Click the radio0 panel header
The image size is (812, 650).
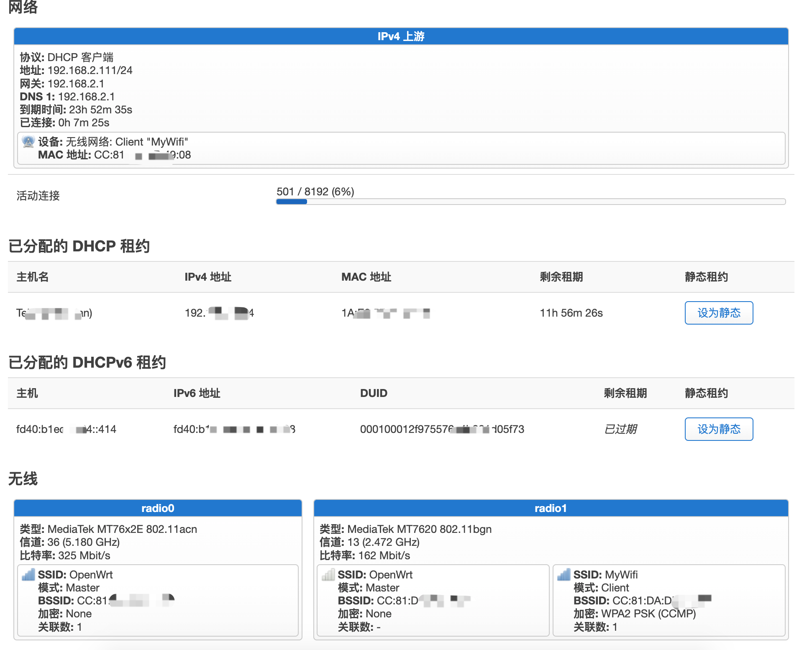click(158, 508)
